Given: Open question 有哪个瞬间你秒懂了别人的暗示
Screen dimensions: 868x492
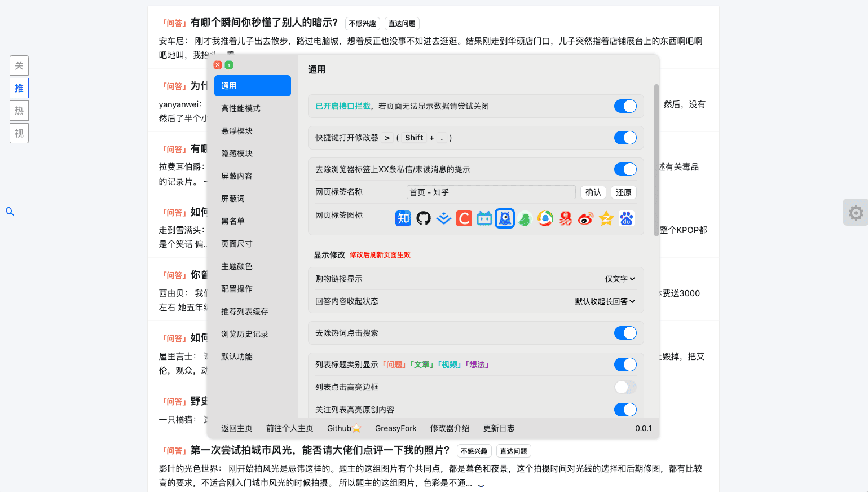Looking at the screenshot, I should [x=265, y=23].
